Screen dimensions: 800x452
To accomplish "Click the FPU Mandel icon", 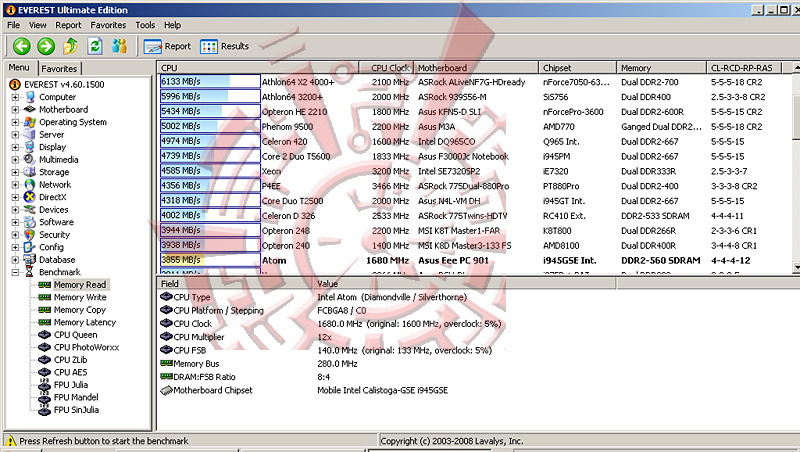I will point(44,397).
